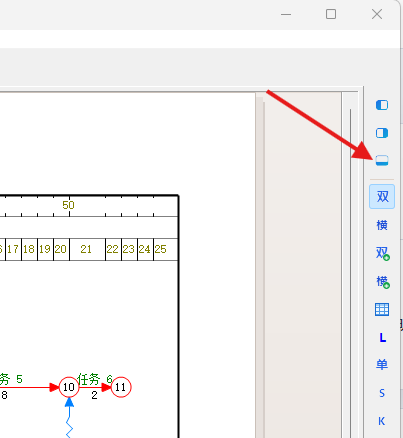Click the 双 icon with green plus
The width and height of the screenshot is (403, 438).
click(383, 253)
